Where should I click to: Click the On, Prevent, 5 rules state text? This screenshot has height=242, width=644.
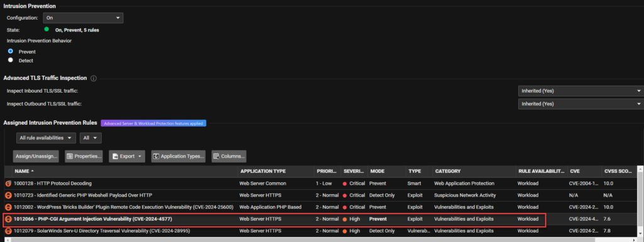77,30
